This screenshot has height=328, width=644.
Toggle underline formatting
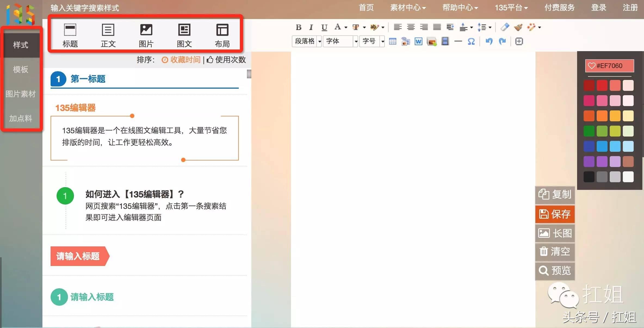click(x=324, y=27)
